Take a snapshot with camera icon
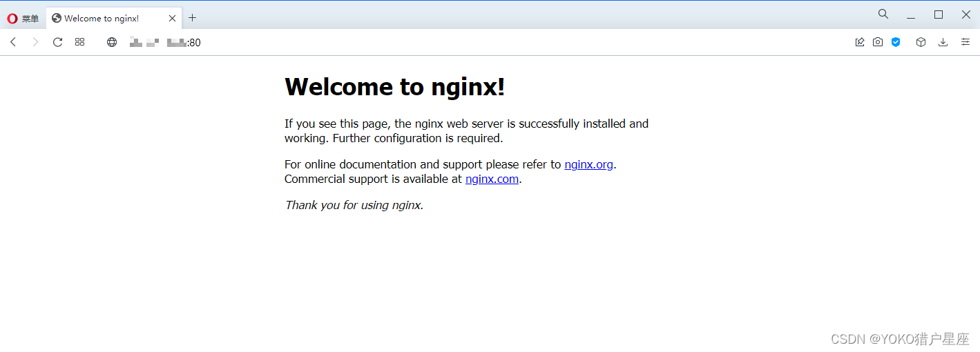This screenshot has width=980, height=352. (878, 42)
